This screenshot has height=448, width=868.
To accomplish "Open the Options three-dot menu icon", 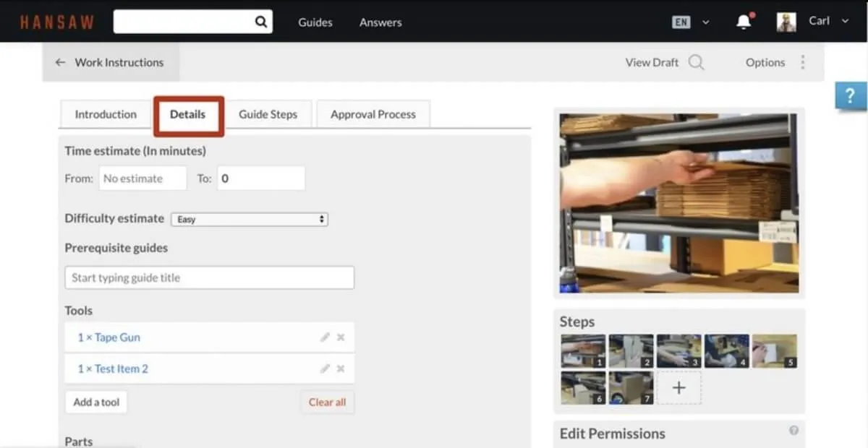I will click(x=802, y=62).
